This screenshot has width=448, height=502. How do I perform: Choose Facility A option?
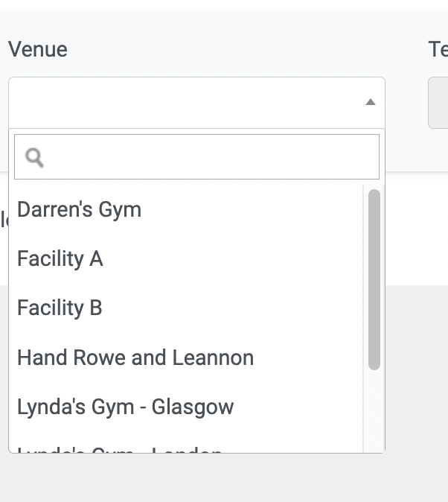tap(60, 258)
